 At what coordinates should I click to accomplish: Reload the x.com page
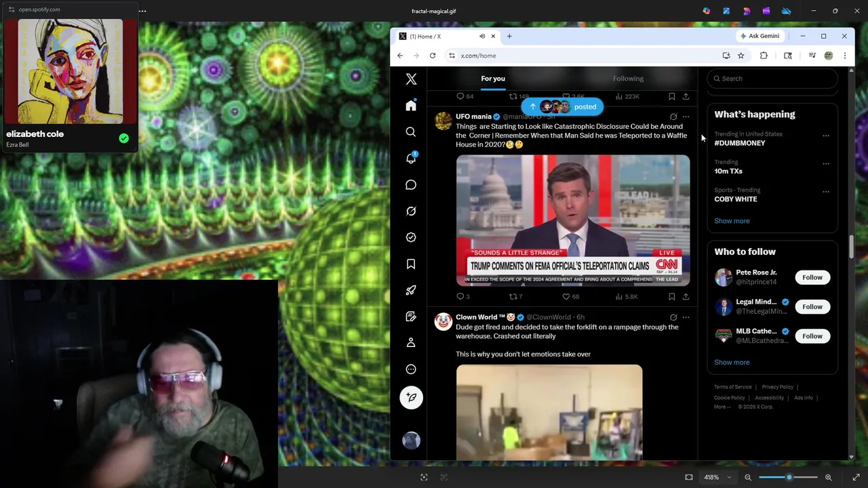[x=432, y=56]
